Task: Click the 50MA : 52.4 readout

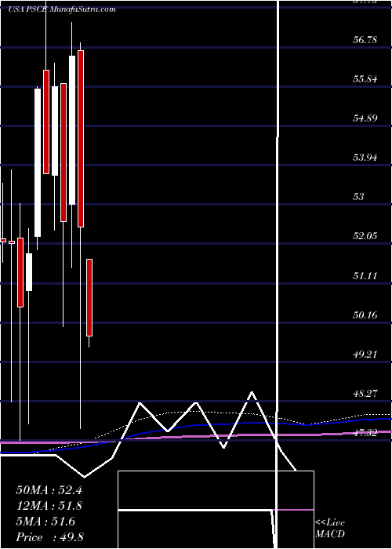Action: point(49,490)
